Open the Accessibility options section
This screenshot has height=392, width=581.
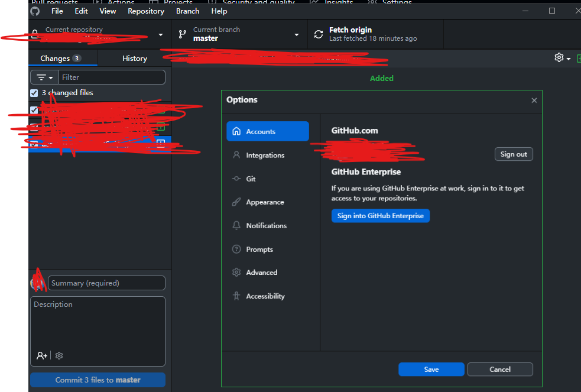click(x=268, y=296)
